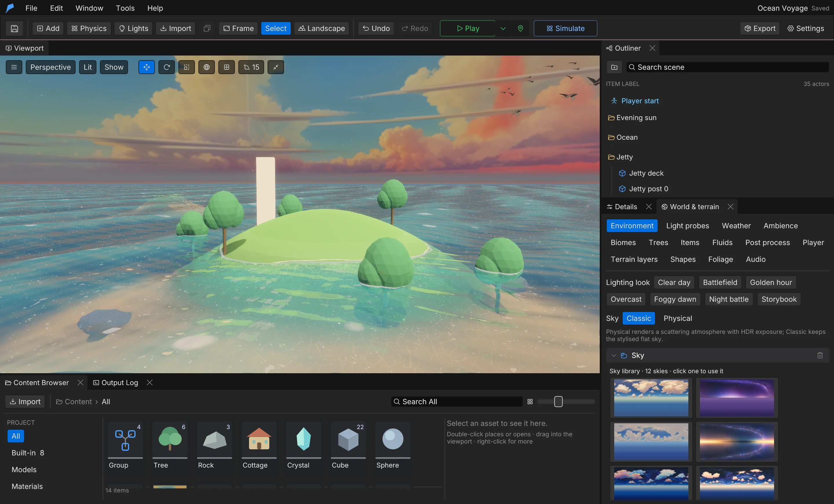Viewport: 834px width, 504px height.
Task: Click Undo in the toolbar
Action: 376,28
